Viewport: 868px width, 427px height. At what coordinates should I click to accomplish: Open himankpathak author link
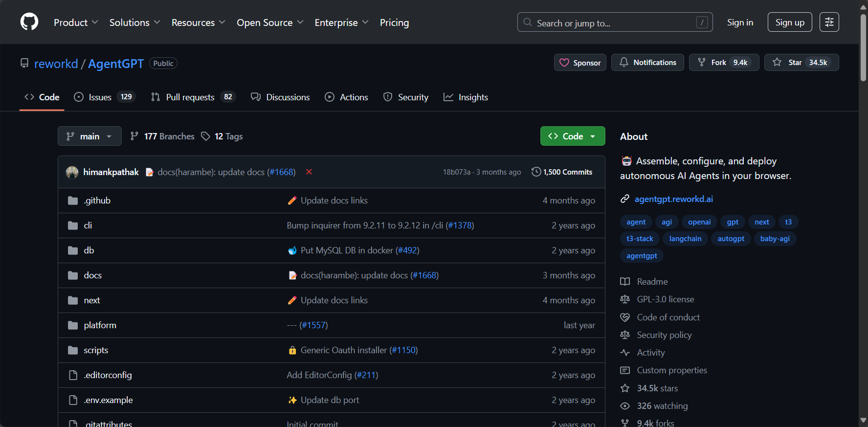point(111,172)
